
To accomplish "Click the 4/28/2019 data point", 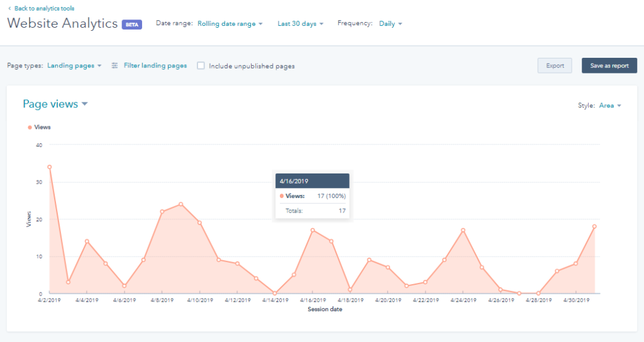I will pos(538,294).
